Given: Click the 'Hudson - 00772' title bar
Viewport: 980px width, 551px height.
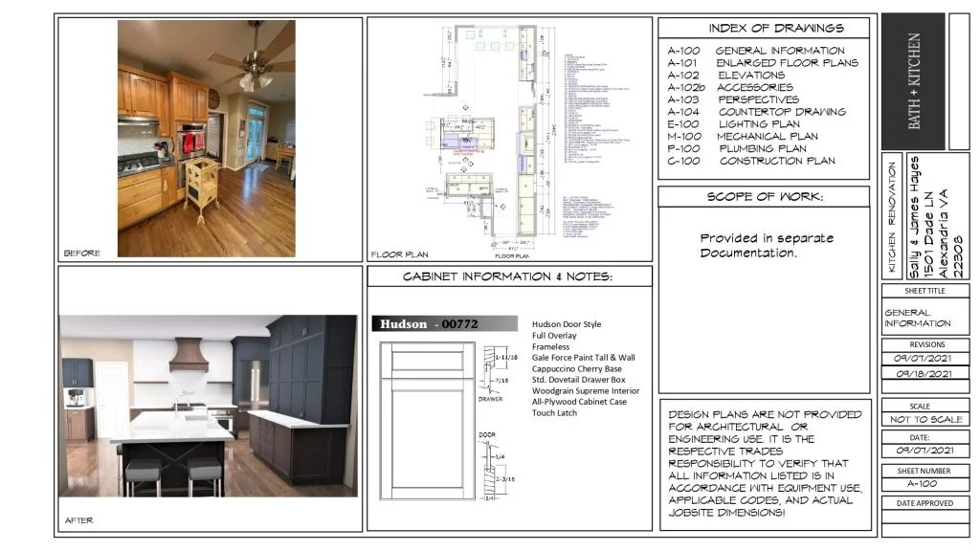Looking at the screenshot, I should coord(444,323).
